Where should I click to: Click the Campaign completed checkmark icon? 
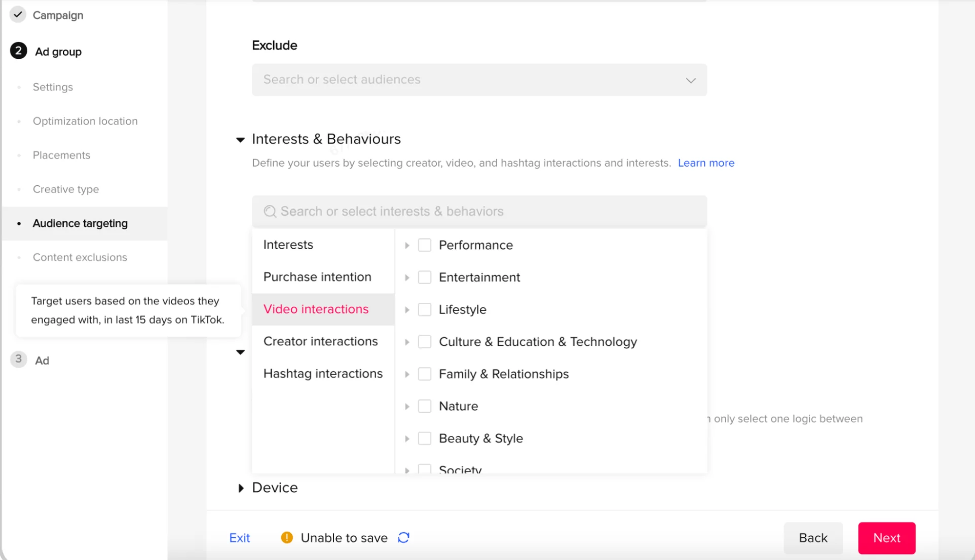18,15
